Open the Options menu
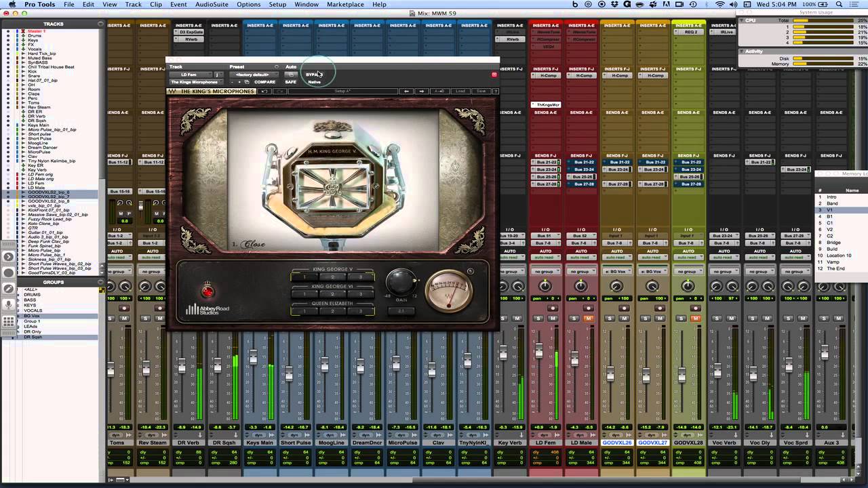Image resolution: width=868 pixels, height=488 pixels. [x=249, y=5]
